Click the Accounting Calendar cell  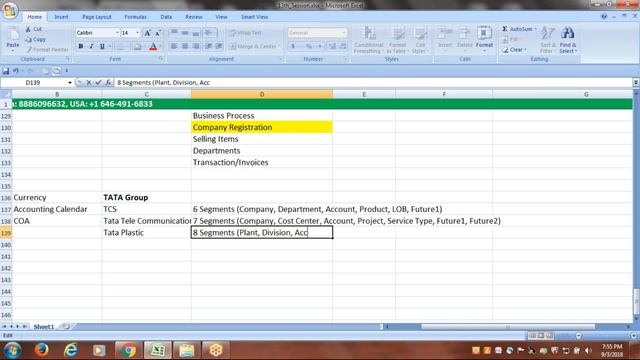[x=57, y=209]
